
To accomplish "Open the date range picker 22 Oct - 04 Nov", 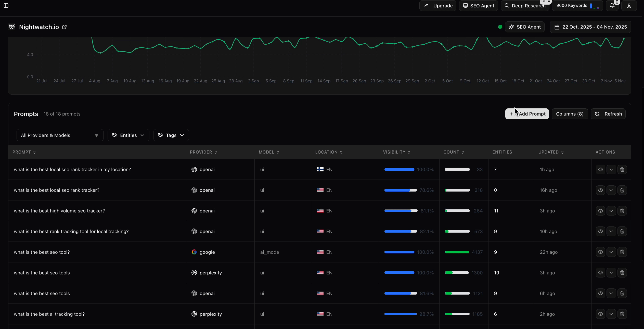I will pyautogui.click(x=590, y=27).
